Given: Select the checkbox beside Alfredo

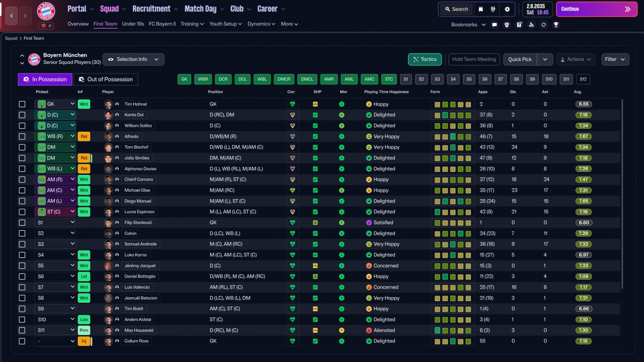Looking at the screenshot, I should [22, 136].
